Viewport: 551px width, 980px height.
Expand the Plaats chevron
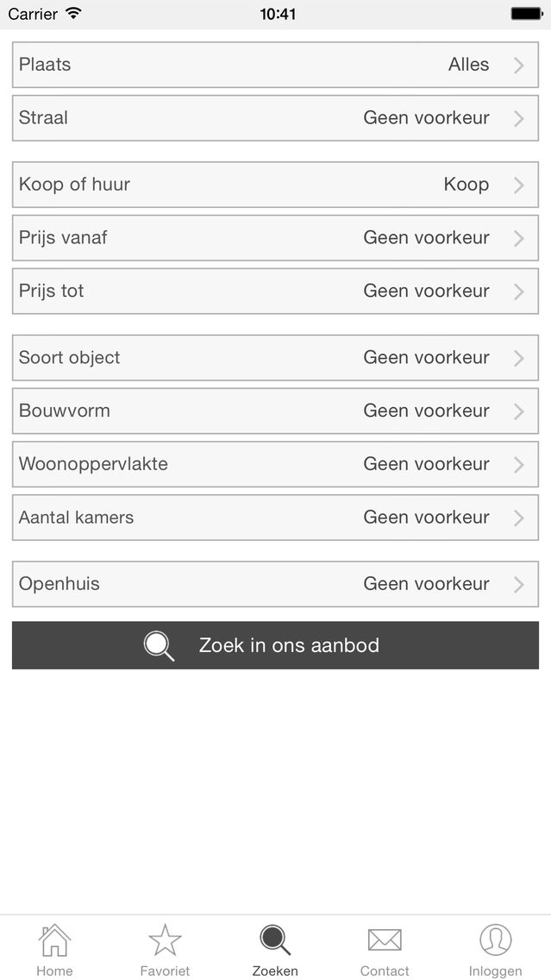(x=519, y=65)
